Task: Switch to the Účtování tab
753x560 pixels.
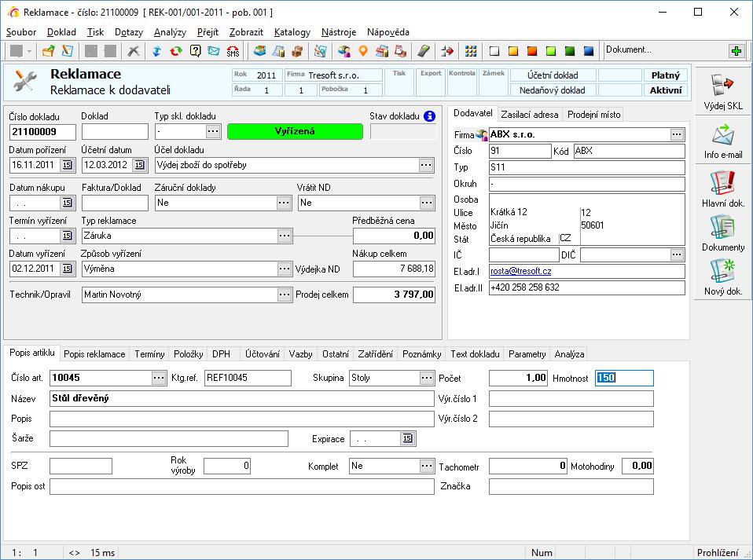Action: pos(263,354)
